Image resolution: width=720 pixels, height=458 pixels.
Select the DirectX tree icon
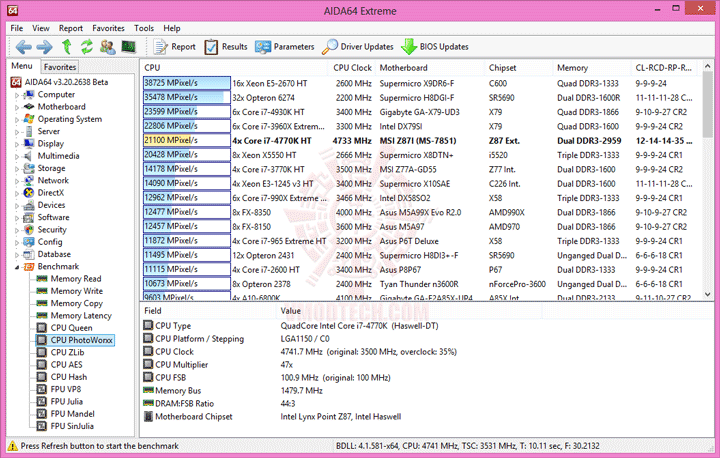[28, 192]
